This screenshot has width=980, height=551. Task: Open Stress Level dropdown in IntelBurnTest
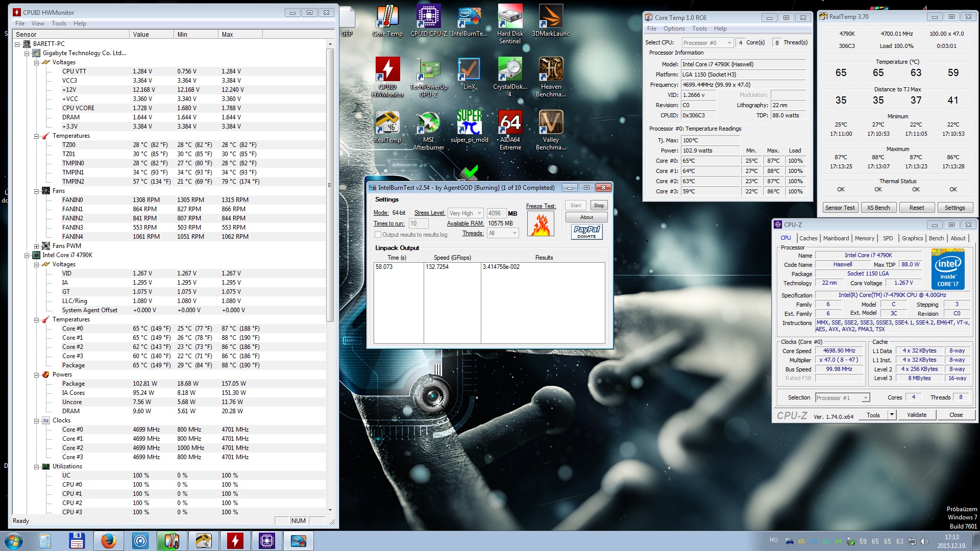(x=465, y=213)
